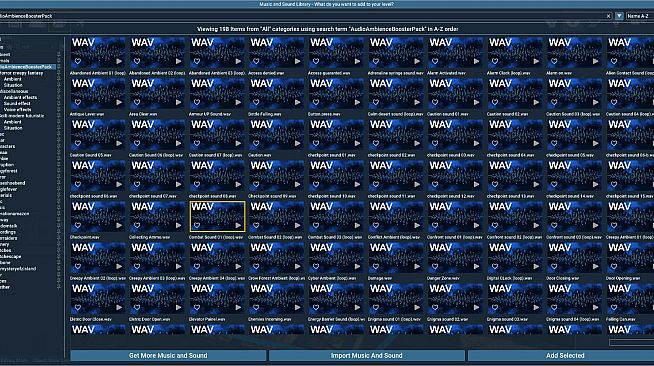654x366 pixels.
Task: Open Voice effects under Miscellaneous
Action: click(x=18, y=110)
